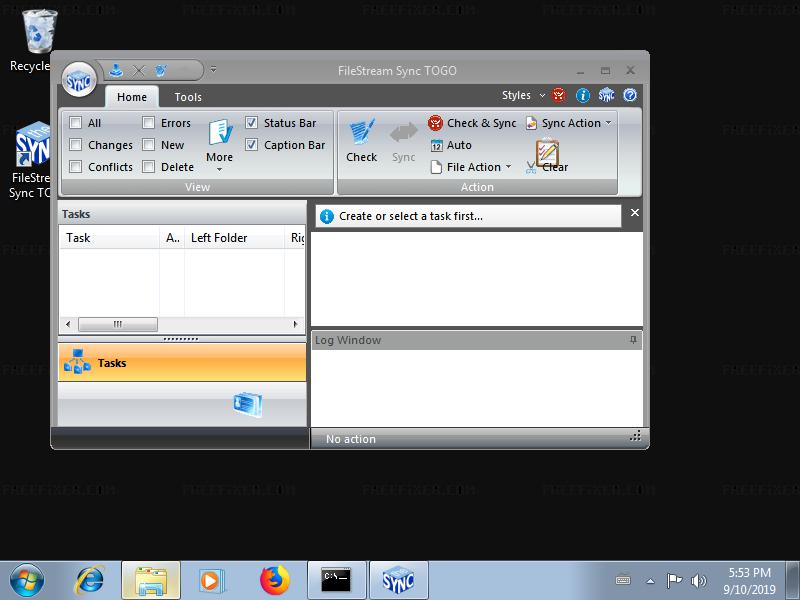The height and width of the screenshot is (600, 800).
Task: Select the FileStream Sync TOGO desktop shortcut
Action: click(x=32, y=160)
